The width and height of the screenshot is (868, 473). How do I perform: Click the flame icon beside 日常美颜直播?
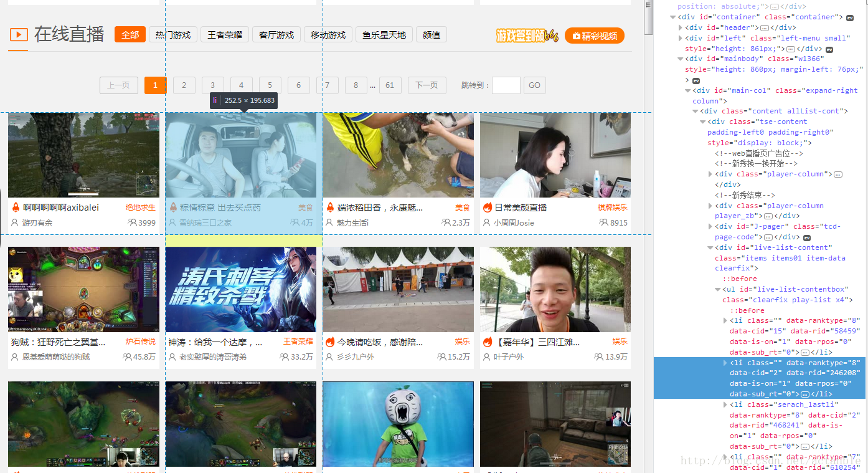click(488, 208)
